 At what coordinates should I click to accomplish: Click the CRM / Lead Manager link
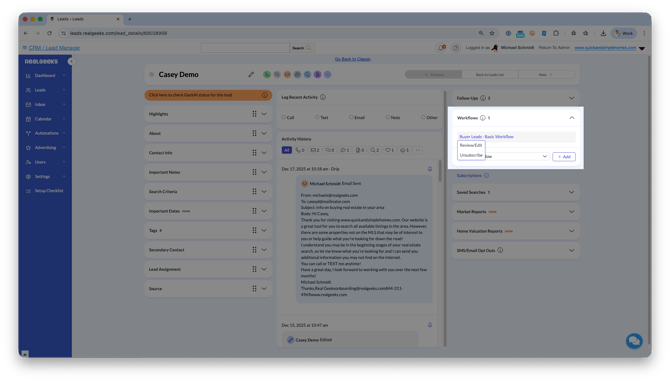[x=54, y=48]
